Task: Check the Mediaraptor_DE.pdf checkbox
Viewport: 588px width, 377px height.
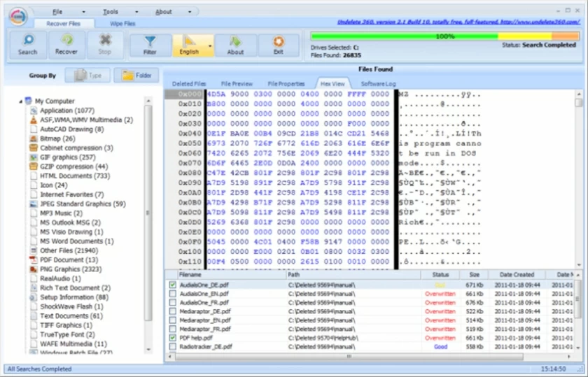Action: click(x=172, y=311)
